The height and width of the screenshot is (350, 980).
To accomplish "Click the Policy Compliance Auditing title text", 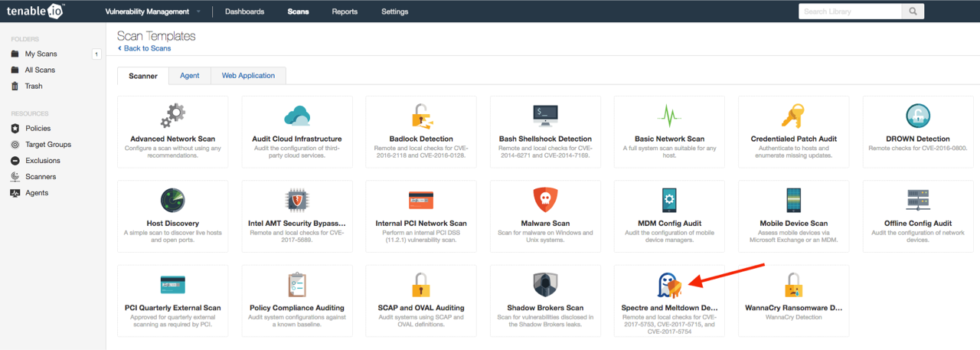I will [x=297, y=308].
